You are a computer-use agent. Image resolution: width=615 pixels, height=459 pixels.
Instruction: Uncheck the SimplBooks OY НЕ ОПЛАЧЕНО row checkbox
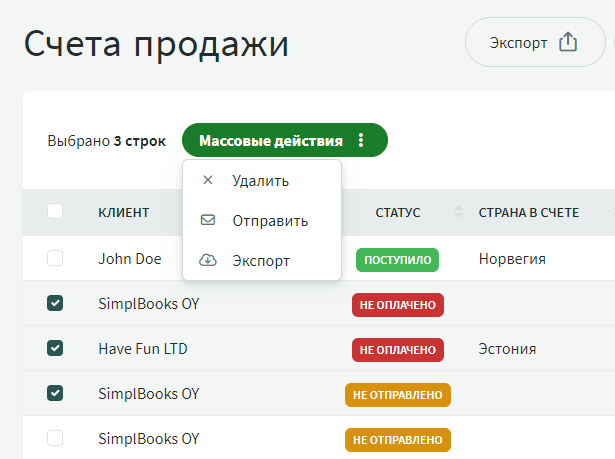pyautogui.click(x=55, y=303)
